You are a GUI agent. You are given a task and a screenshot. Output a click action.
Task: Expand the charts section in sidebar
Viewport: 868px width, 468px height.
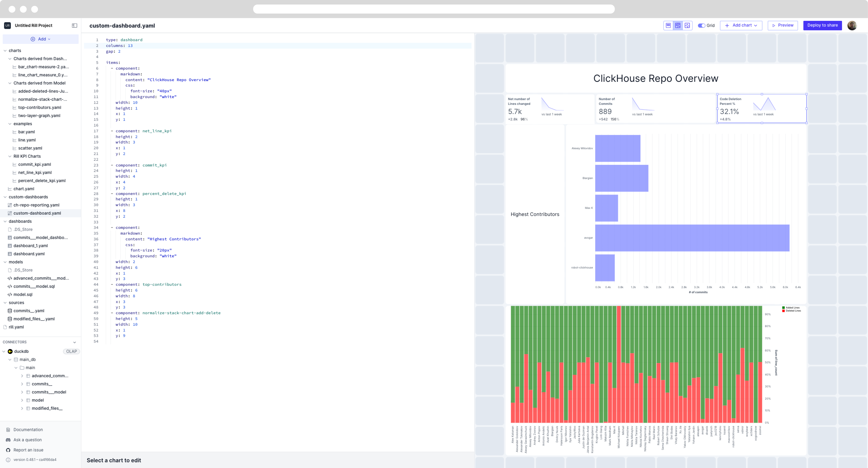pos(5,51)
